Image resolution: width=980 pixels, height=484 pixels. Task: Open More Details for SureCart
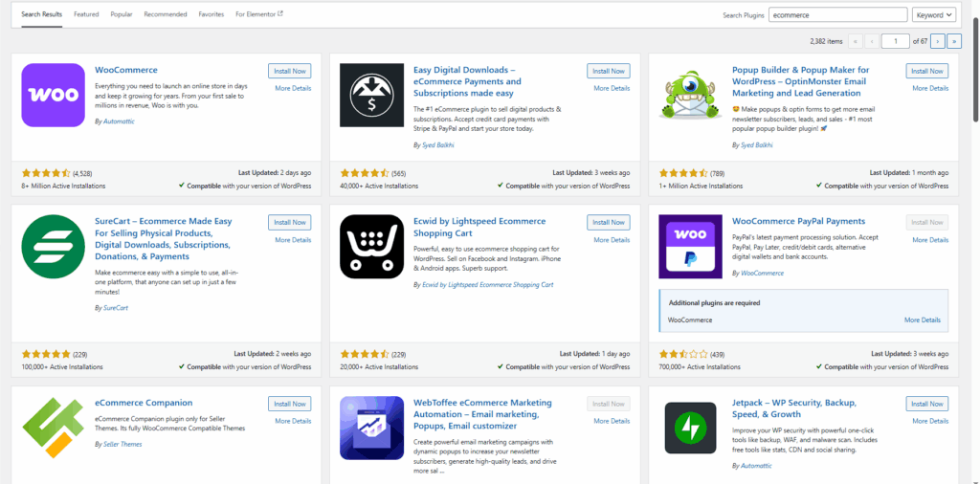click(x=293, y=240)
